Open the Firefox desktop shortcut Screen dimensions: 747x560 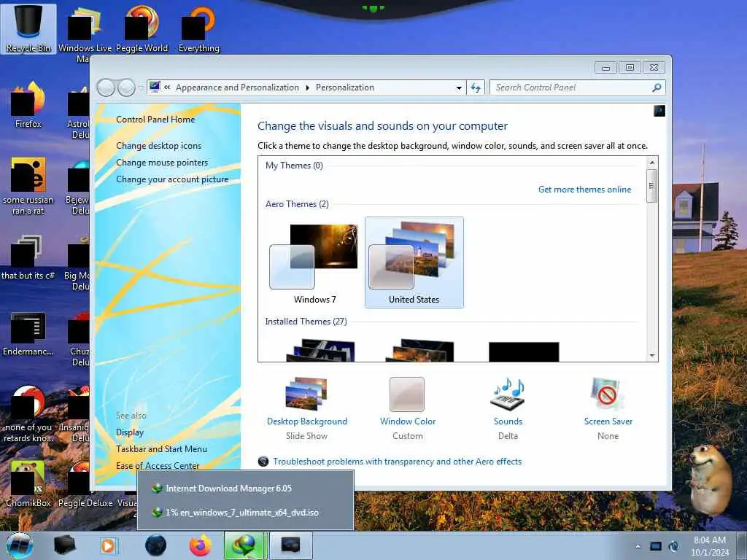tap(28, 105)
